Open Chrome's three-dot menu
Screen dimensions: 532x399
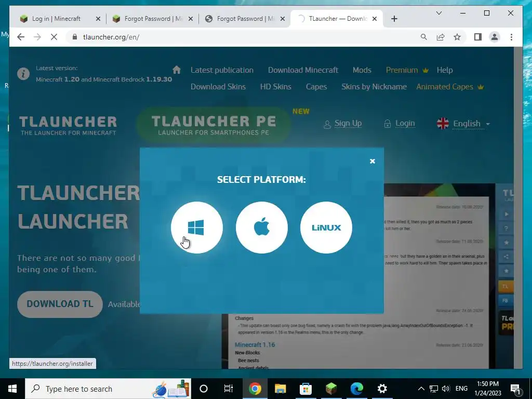tap(511, 37)
